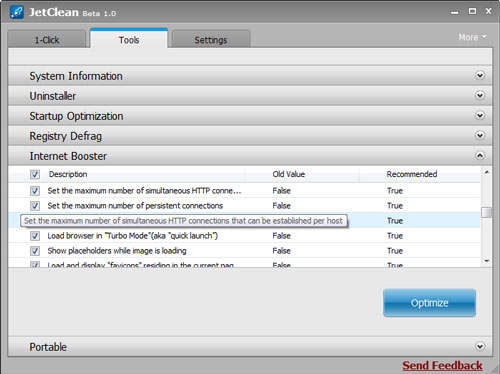Open the More dropdown menu
The height and width of the screenshot is (374, 500).
472,37
